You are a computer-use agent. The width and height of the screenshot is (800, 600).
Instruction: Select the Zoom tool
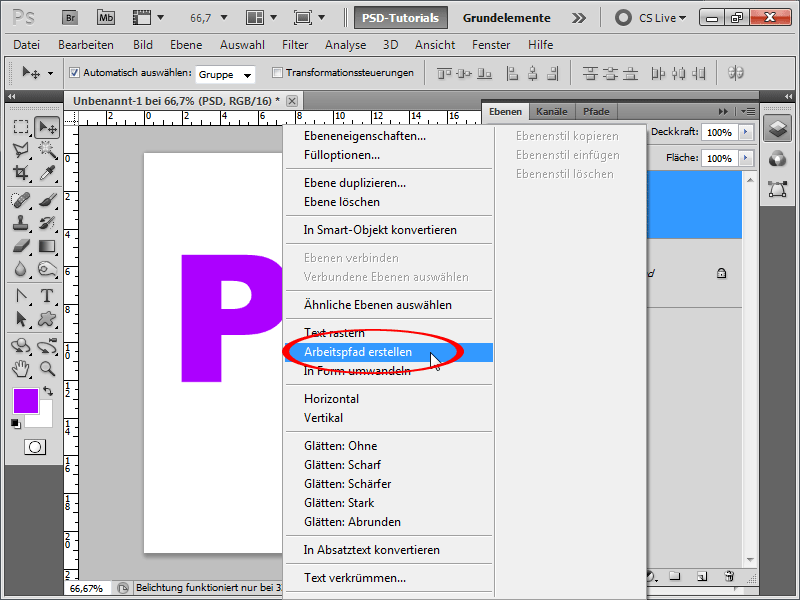click(47, 369)
